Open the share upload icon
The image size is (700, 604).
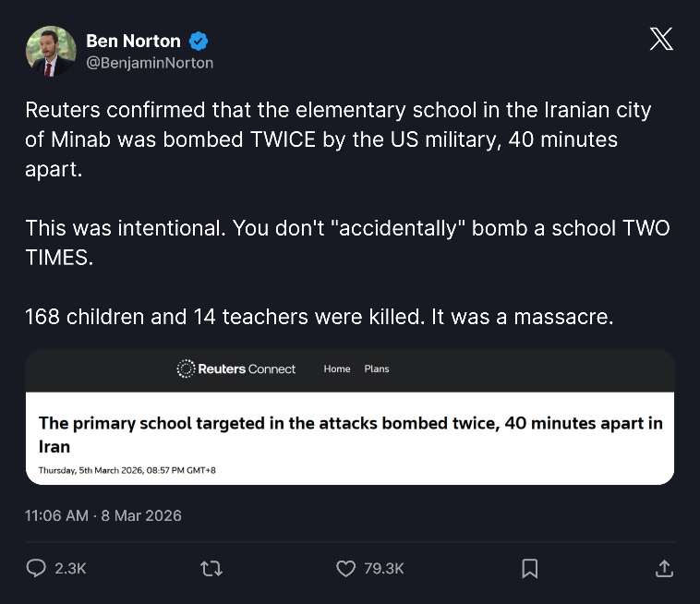click(663, 568)
